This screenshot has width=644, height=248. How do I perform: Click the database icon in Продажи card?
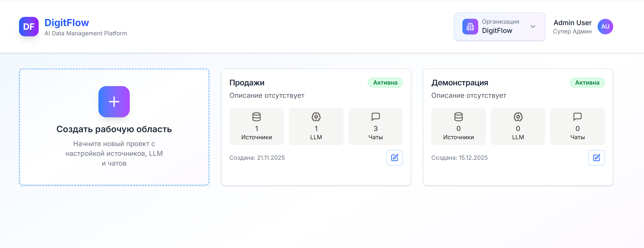click(256, 117)
